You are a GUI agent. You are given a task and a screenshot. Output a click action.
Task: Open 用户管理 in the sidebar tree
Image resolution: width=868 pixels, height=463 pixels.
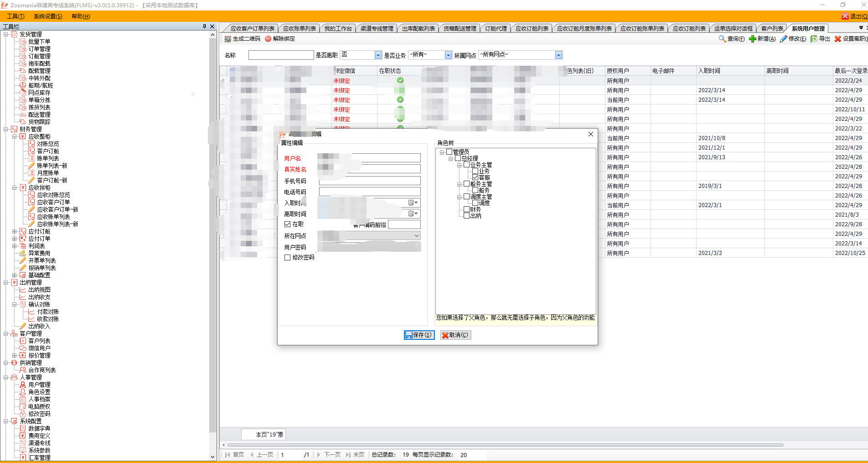click(x=39, y=385)
